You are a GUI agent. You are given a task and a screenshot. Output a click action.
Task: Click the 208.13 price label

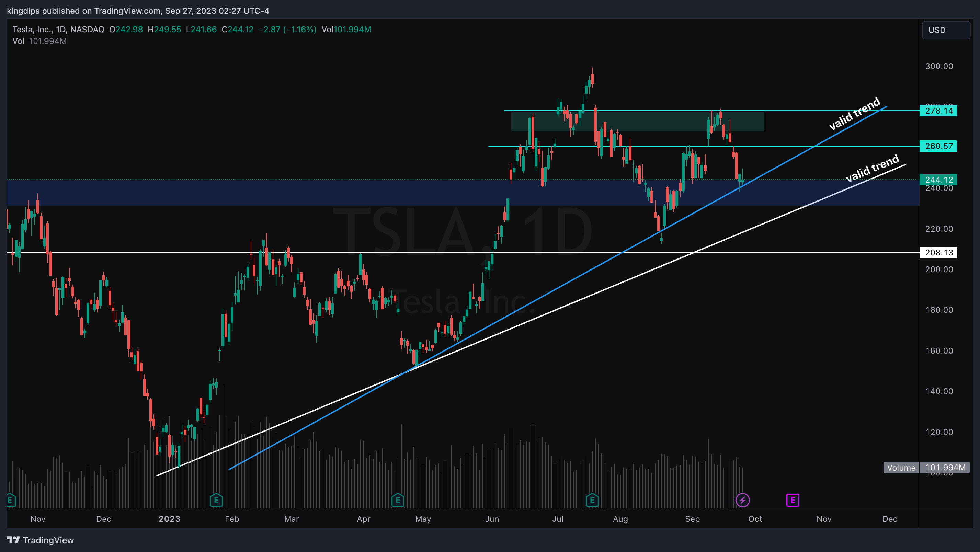pyautogui.click(x=938, y=253)
